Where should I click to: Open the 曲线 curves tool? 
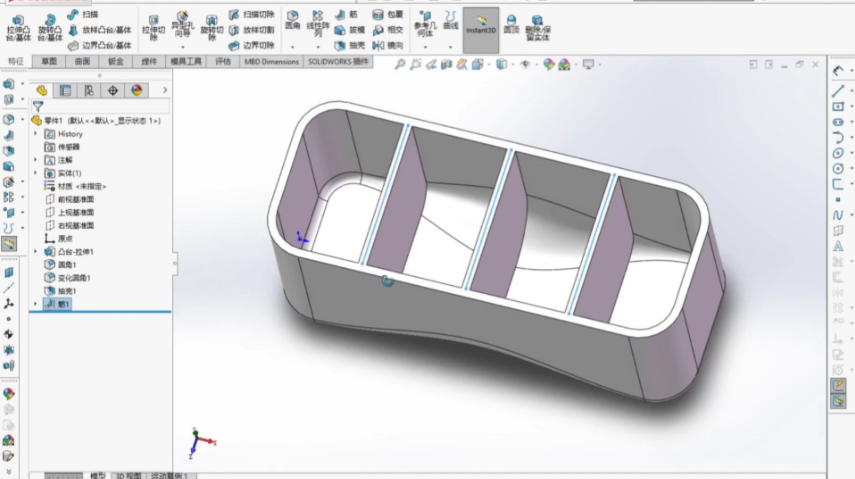click(x=450, y=20)
